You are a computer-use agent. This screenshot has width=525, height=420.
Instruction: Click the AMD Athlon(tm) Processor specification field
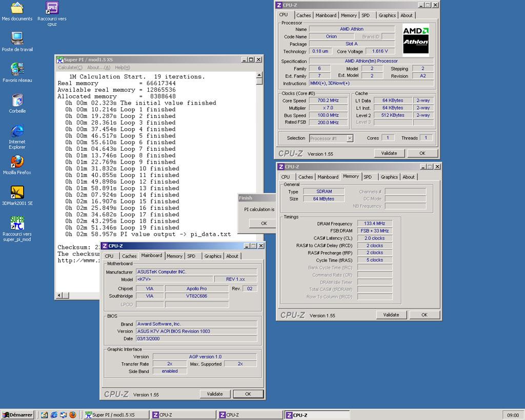coord(371,61)
